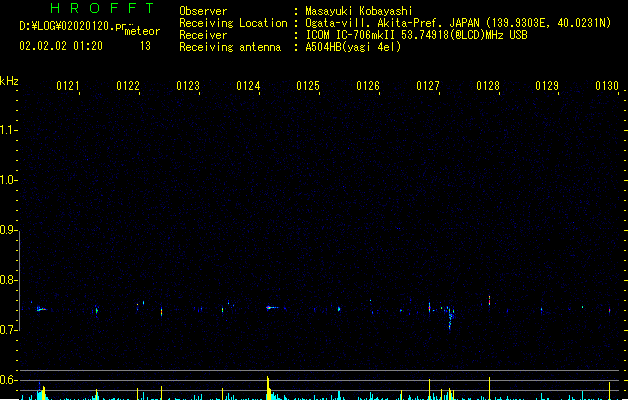This screenshot has height=400, width=629.
Task: Click the 0130 time marker
Action: pyautogui.click(x=607, y=86)
